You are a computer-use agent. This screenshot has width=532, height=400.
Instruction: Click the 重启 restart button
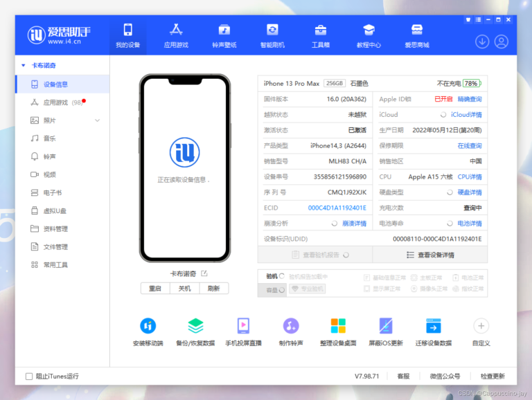(x=155, y=289)
